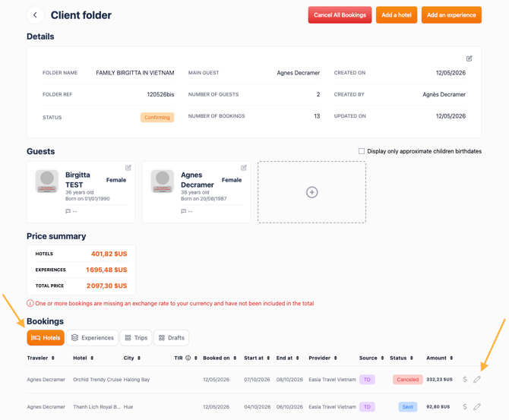Click Cancel All Bookings button
The width and height of the screenshot is (509, 420).
coord(340,15)
